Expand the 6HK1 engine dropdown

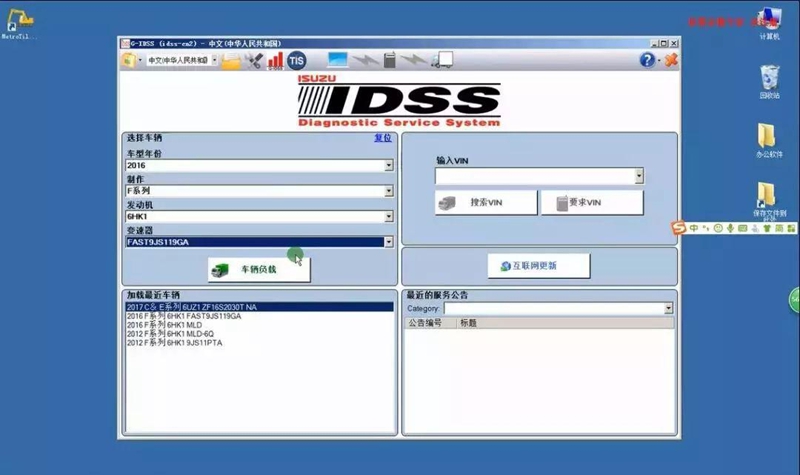(x=389, y=216)
